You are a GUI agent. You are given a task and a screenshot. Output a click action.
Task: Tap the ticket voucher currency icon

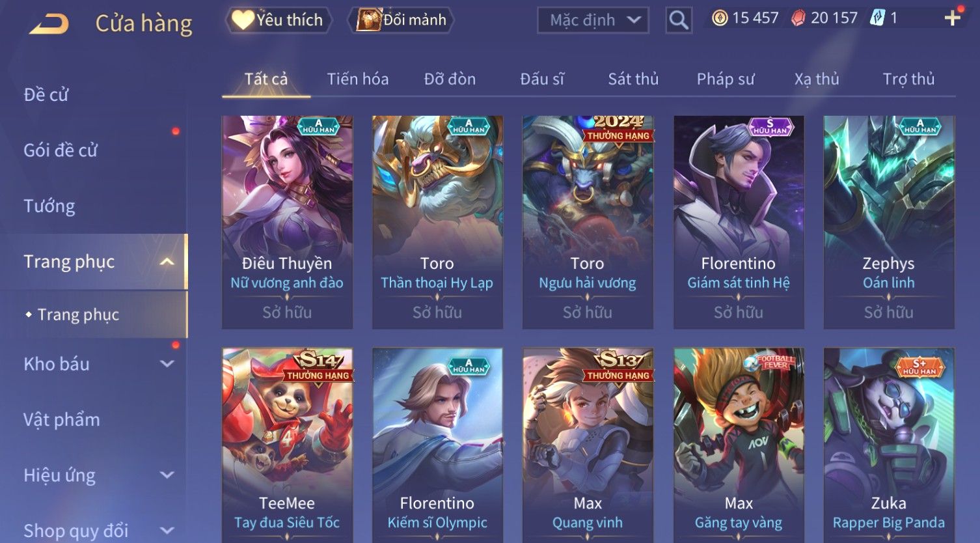pyautogui.click(x=877, y=18)
